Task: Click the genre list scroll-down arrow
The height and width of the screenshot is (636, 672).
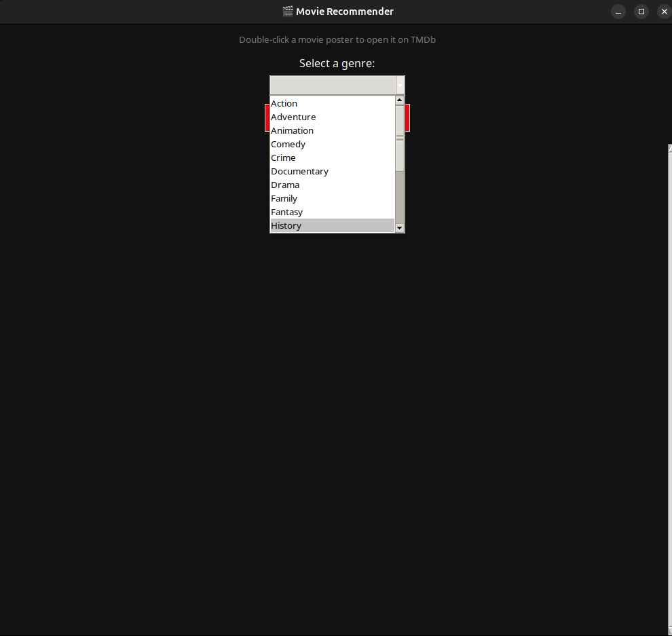Action: (x=399, y=228)
